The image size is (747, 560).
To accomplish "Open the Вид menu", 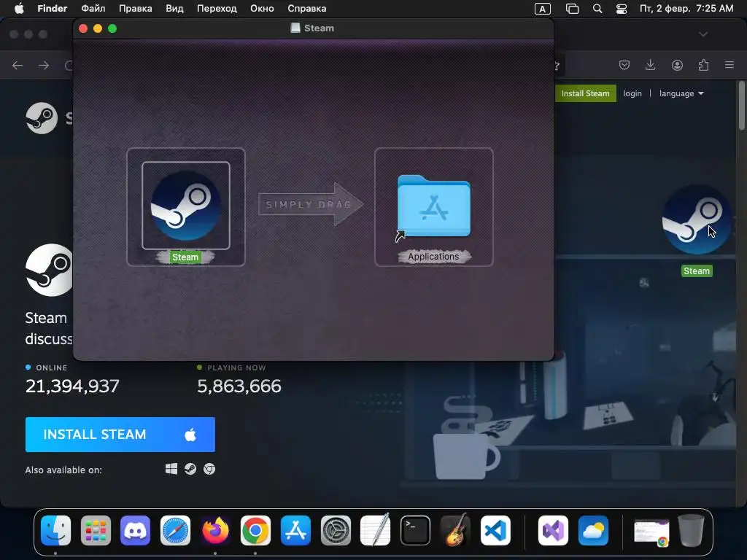I will click(x=174, y=9).
